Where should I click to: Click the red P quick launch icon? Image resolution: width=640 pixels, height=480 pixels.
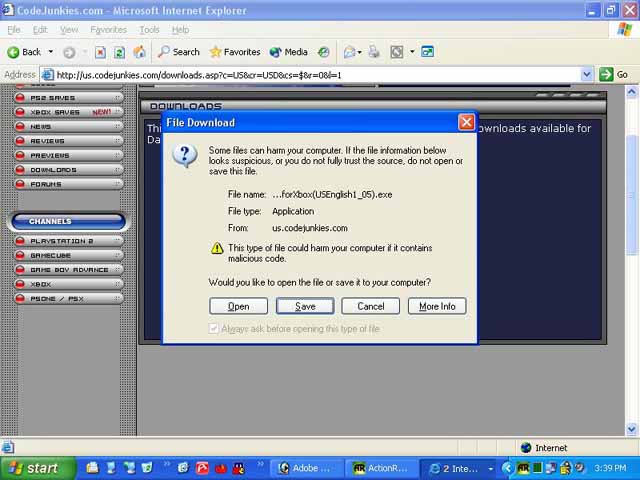point(202,468)
